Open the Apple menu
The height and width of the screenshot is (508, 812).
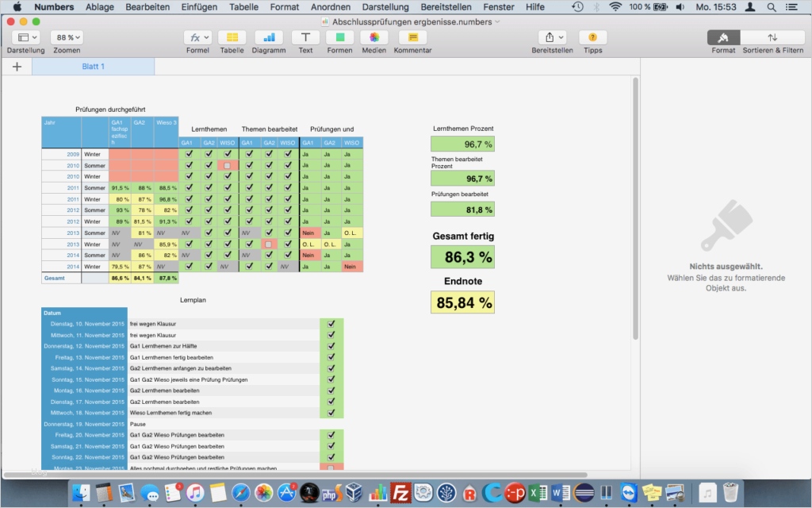click(x=17, y=7)
